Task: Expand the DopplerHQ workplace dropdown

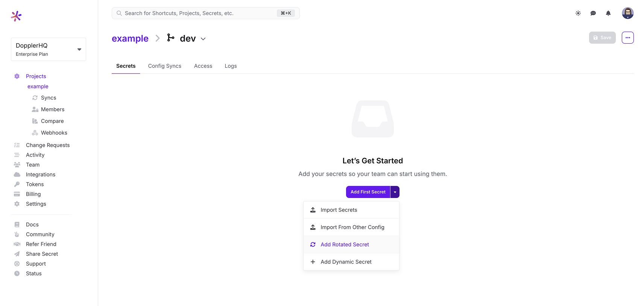Action: tap(49, 49)
